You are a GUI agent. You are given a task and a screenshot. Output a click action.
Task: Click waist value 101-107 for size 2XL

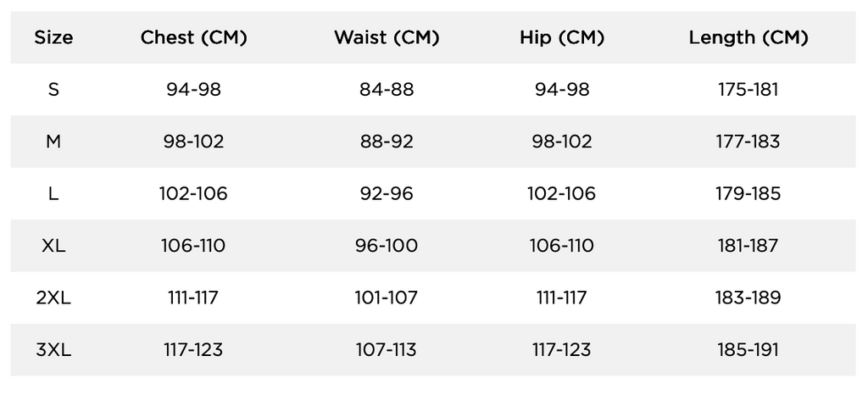click(387, 298)
